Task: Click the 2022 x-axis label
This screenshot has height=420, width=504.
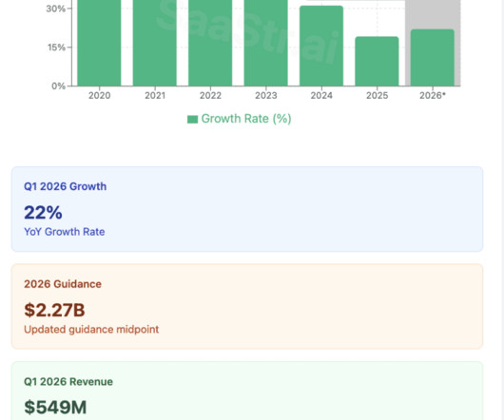Action: coord(210,96)
